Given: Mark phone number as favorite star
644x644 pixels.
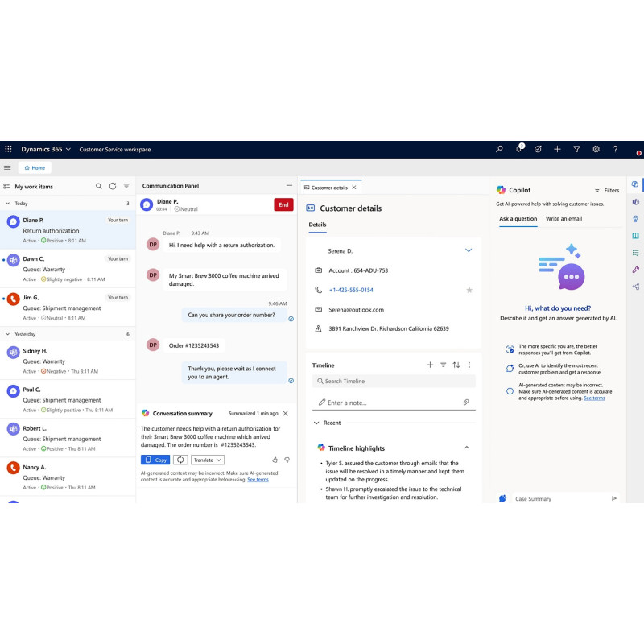Looking at the screenshot, I should [x=469, y=290].
